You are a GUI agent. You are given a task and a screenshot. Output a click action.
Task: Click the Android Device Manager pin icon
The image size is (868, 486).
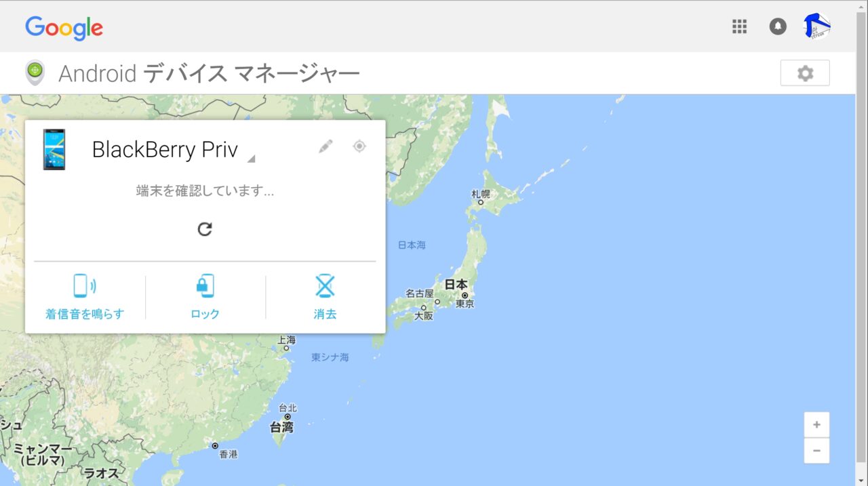35,73
